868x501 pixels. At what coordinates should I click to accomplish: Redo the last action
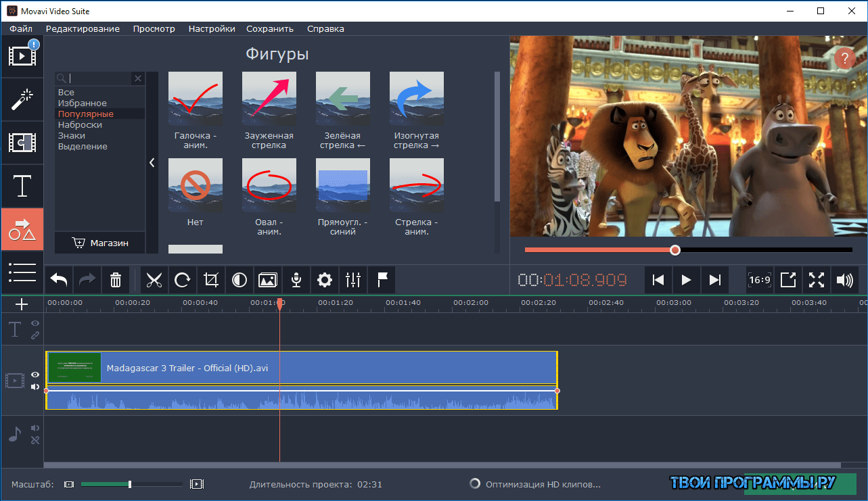coord(87,280)
